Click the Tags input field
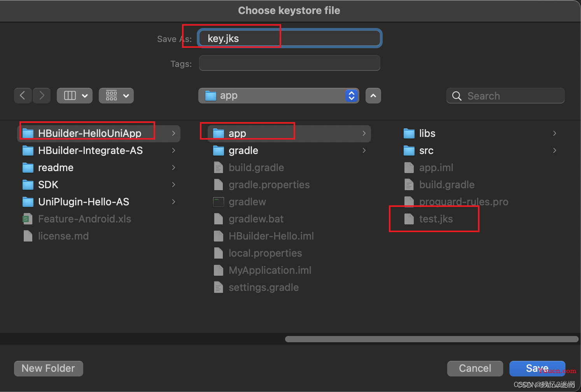581x392 pixels. click(x=290, y=63)
